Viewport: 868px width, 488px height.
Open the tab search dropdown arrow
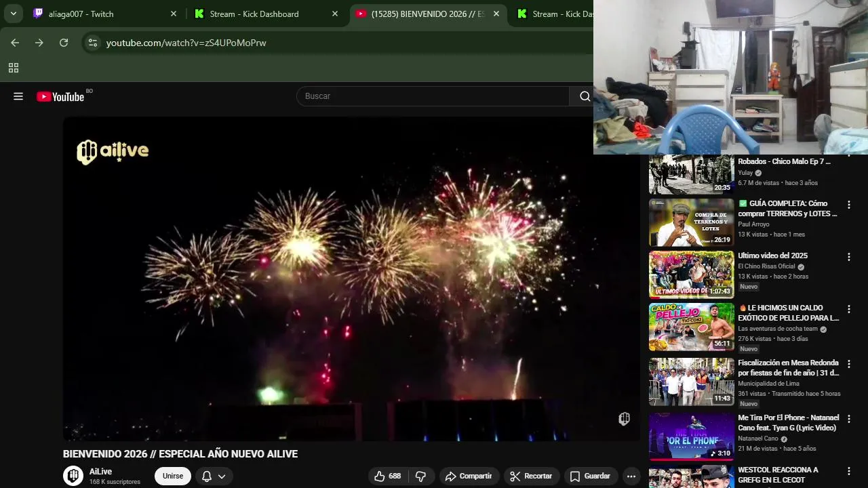click(x=13, y=14)
